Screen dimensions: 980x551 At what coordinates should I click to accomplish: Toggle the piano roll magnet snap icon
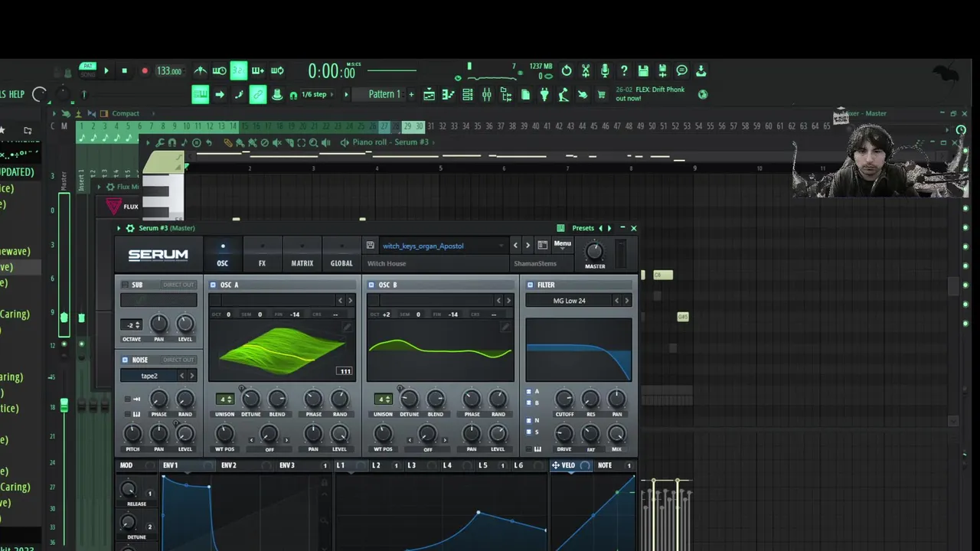coord(172,143)
